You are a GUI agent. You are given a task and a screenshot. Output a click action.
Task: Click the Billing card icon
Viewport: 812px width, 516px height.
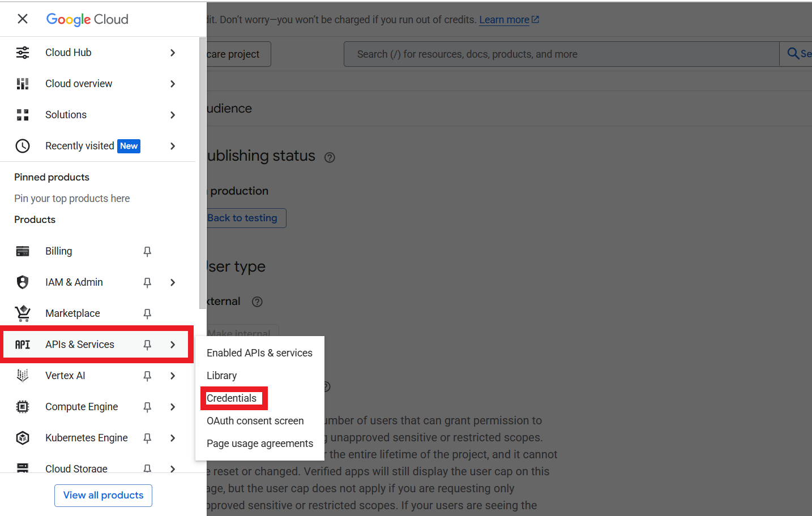[x=23, y=251]
